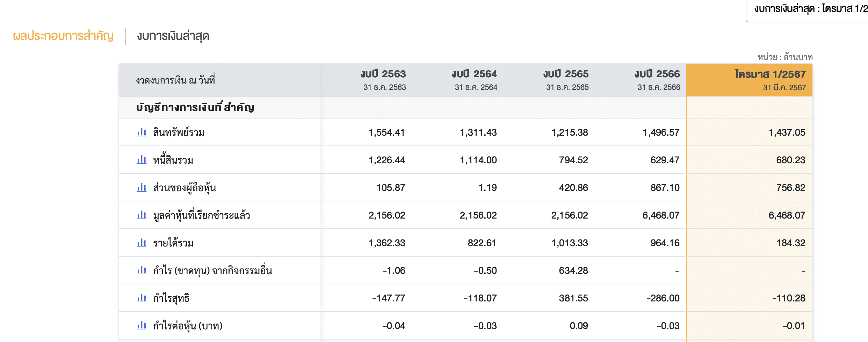Click the หนี้สินรวม row label
Viewport: 868px width, 342px height.
173,160
